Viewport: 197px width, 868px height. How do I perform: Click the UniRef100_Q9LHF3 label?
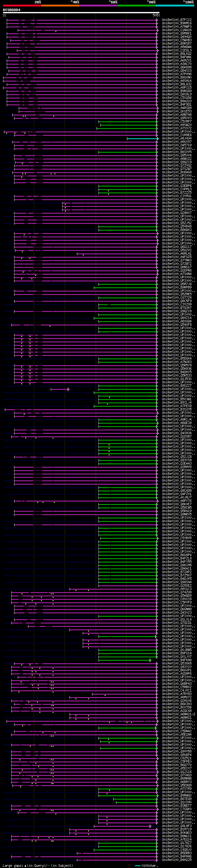click(x=176, y=826)
